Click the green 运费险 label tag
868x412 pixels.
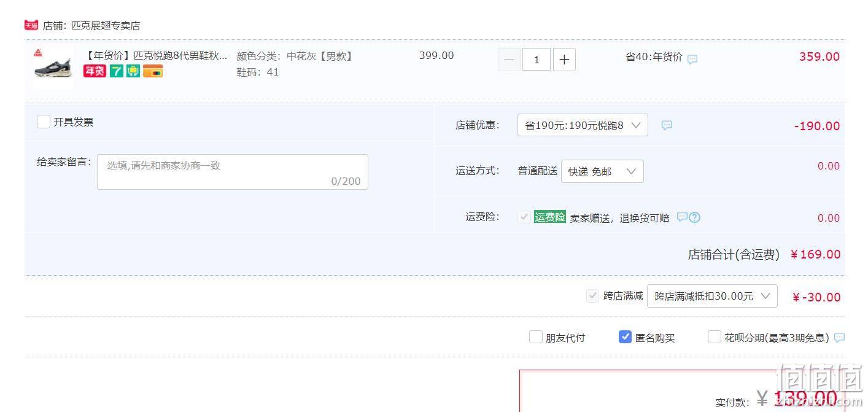(549, 217)
